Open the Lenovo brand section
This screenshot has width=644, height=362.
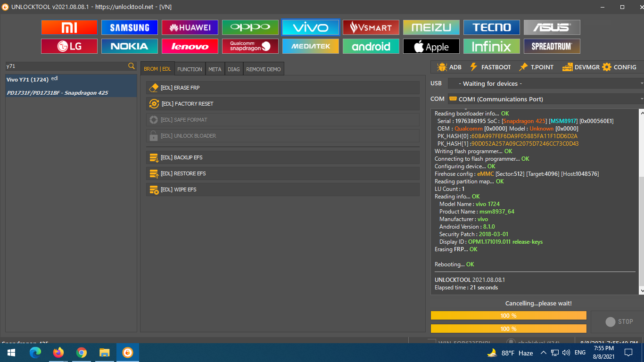190,46
